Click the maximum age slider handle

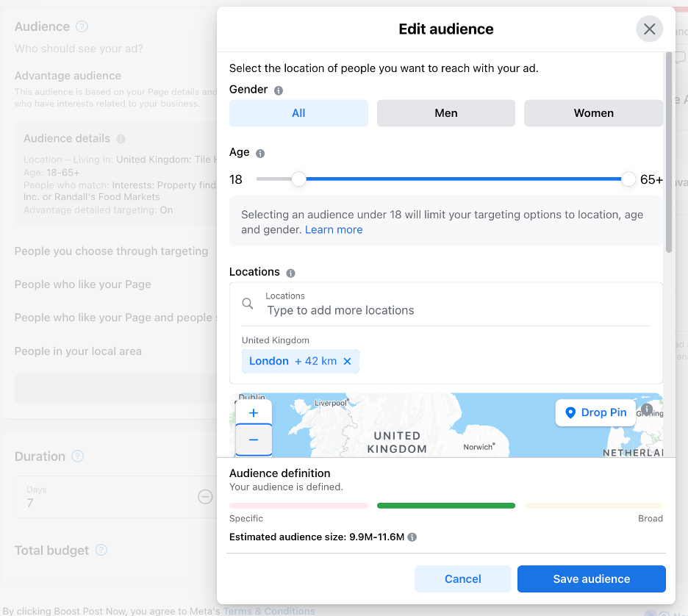click(x=628, y=179)
